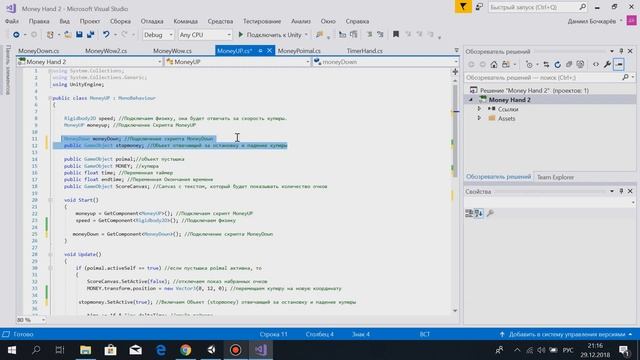Screen dimensions: 640x360
Task: Click Sync with Active Document icon
Action: [546, 64]
